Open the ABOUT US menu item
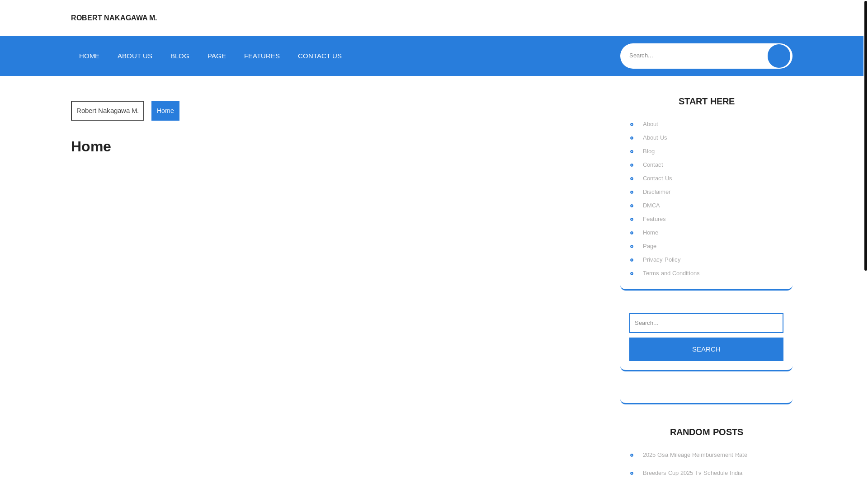The image size is (868, 488). coord(135,56)
